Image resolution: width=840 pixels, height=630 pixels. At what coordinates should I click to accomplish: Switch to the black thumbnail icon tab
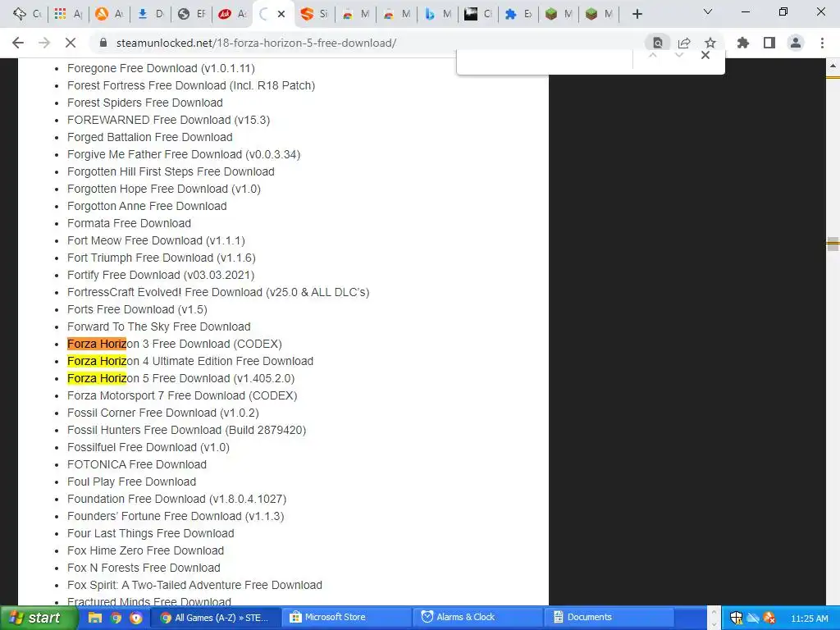point(478,14)
